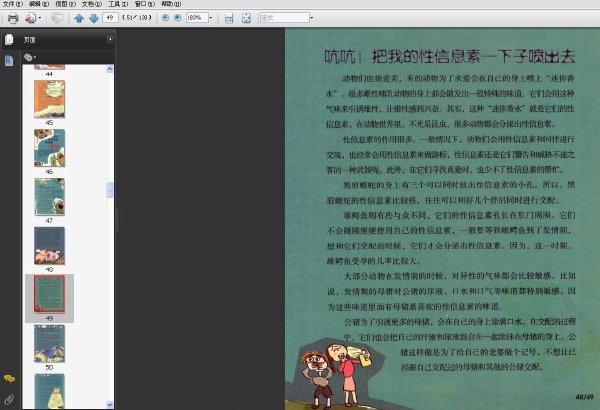
Task: Open the attachments paperclip icon
Action: click(9, 400)
